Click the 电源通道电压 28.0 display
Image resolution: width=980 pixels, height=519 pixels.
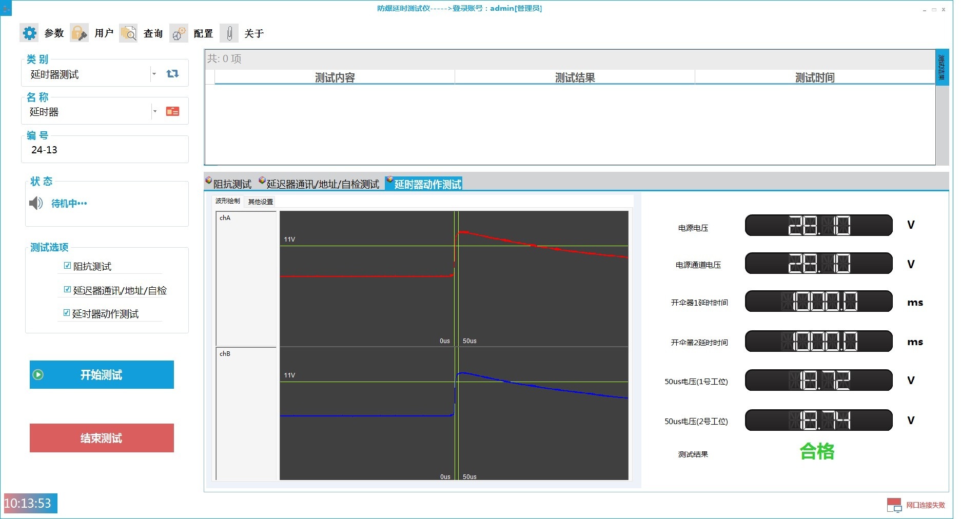818,263
